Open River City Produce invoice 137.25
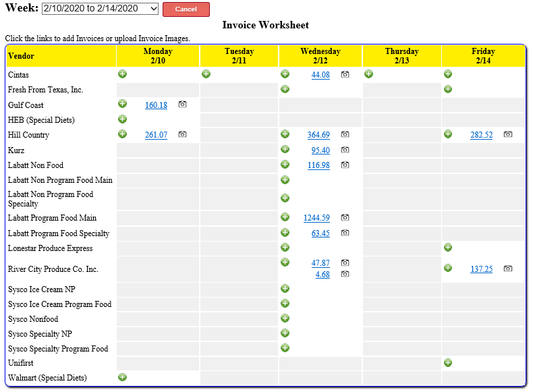533x392 pixels. (x=481, y=269)
